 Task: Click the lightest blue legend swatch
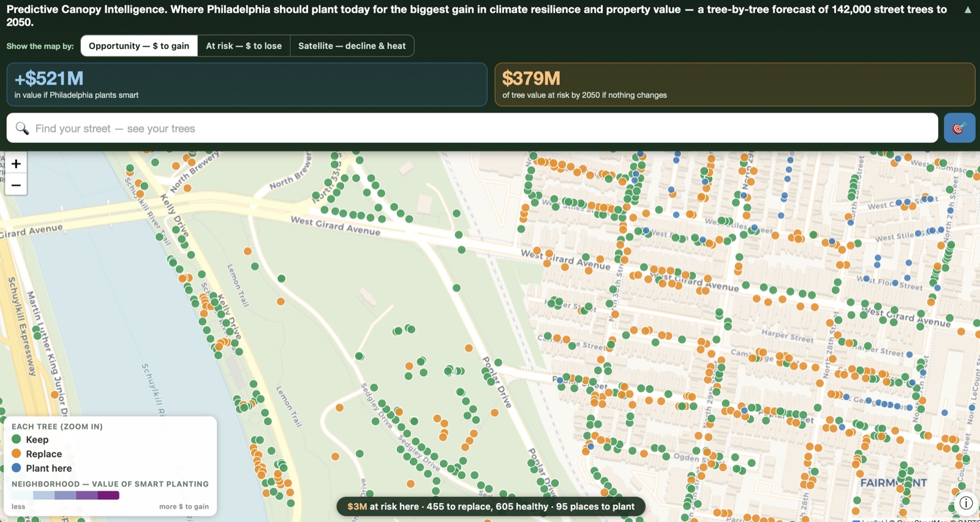coord(23,495)
